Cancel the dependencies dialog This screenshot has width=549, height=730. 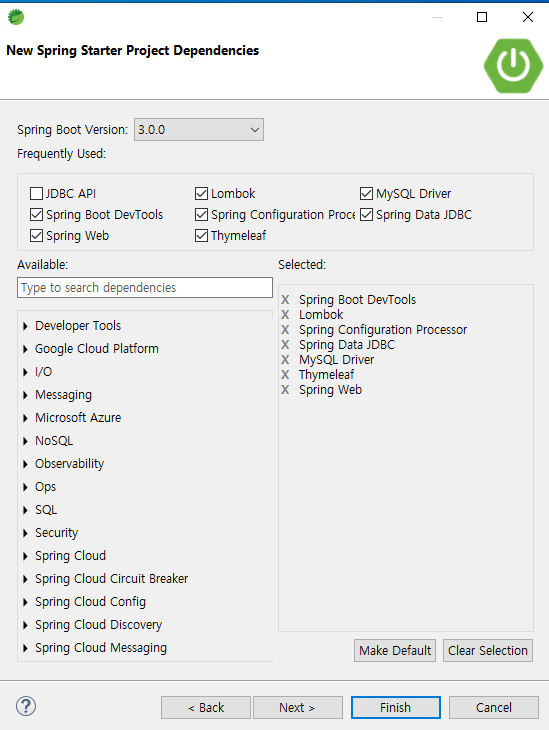coord(494,708)
